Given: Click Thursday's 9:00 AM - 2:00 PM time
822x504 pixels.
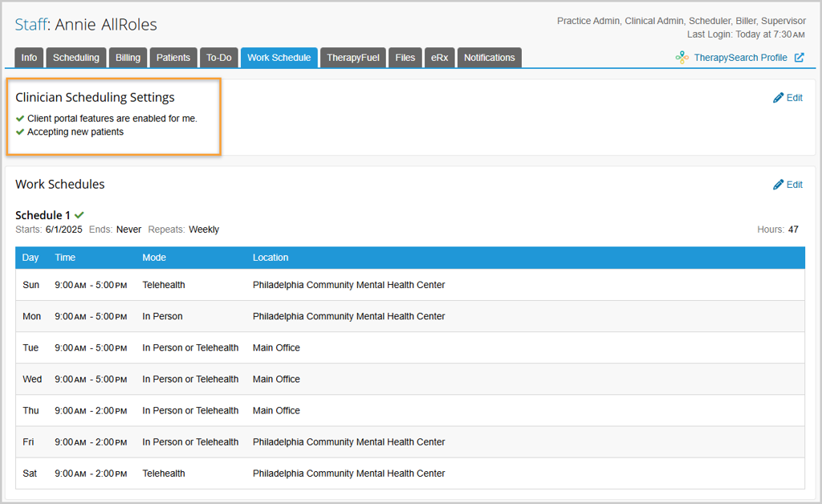Looking at the screenshot, I should click(x=91, y=411).
